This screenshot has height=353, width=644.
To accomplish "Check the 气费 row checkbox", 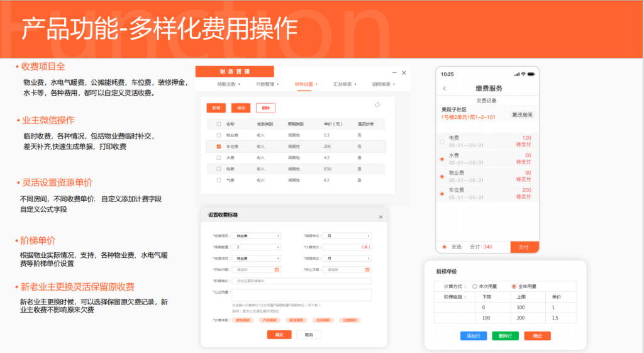I will pyautogui.click(x=218, y=181).
